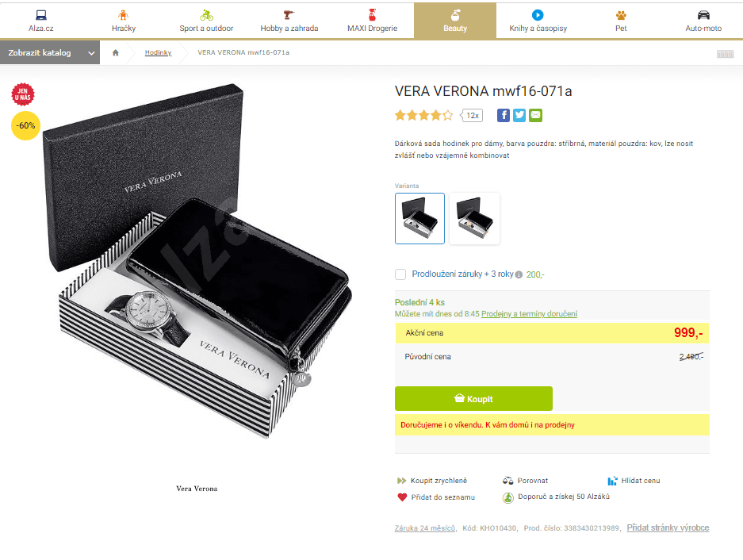Screen dimensions: 743x560
Task: Open Hodinky breadcrumb link
Action: click(159, 52)
